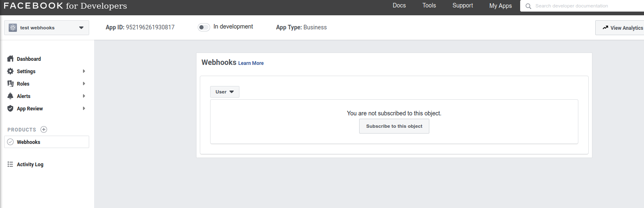This screenshot has width=644, height=208.
Task: Focus the search developer documentation field
Action: [x=582, y=6]
